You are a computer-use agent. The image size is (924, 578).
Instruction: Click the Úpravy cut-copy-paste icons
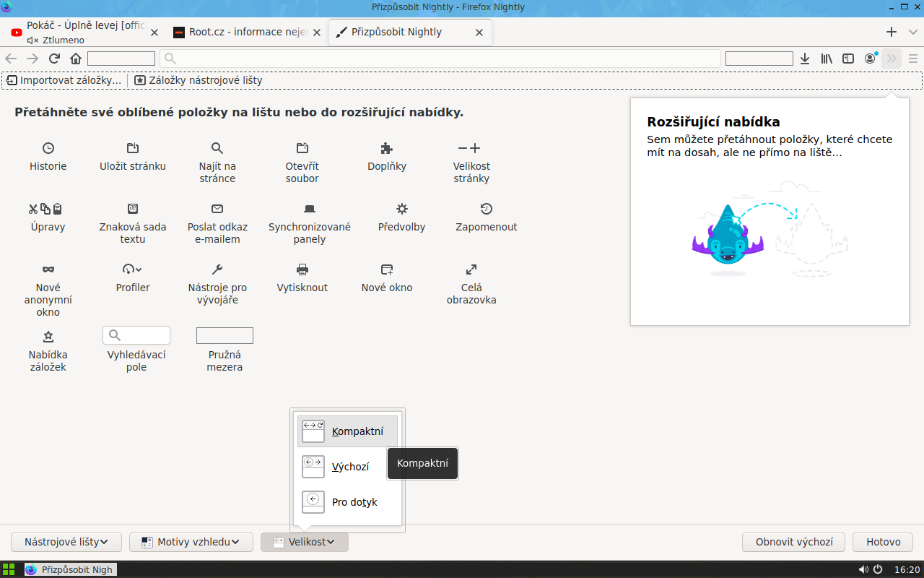tap(45, 209)
